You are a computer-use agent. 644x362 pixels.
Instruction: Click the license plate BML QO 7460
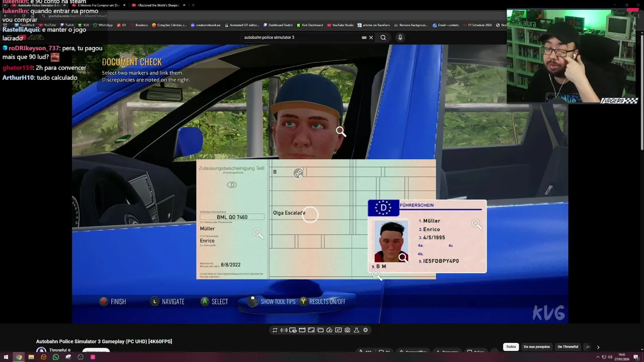pos(232,217)
